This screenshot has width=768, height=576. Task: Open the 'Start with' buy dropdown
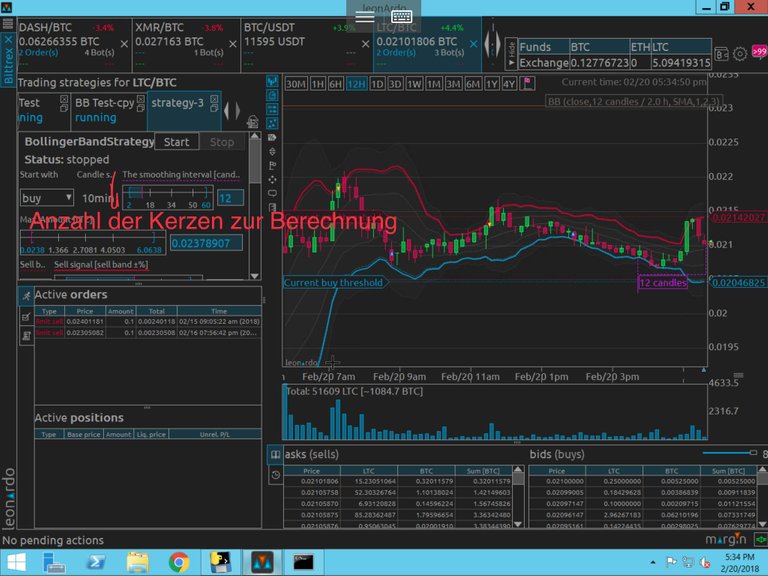click(x=47, y=198)
